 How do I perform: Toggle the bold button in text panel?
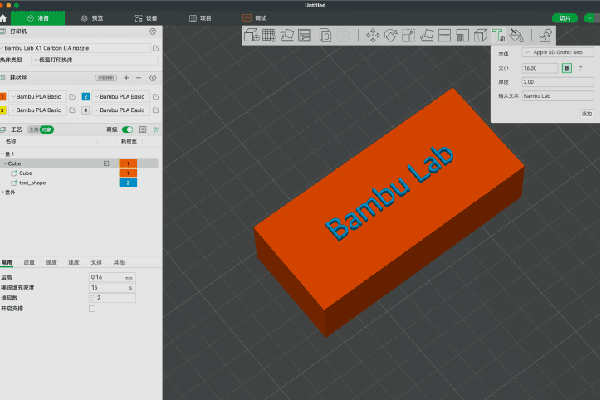click(567, 68)
